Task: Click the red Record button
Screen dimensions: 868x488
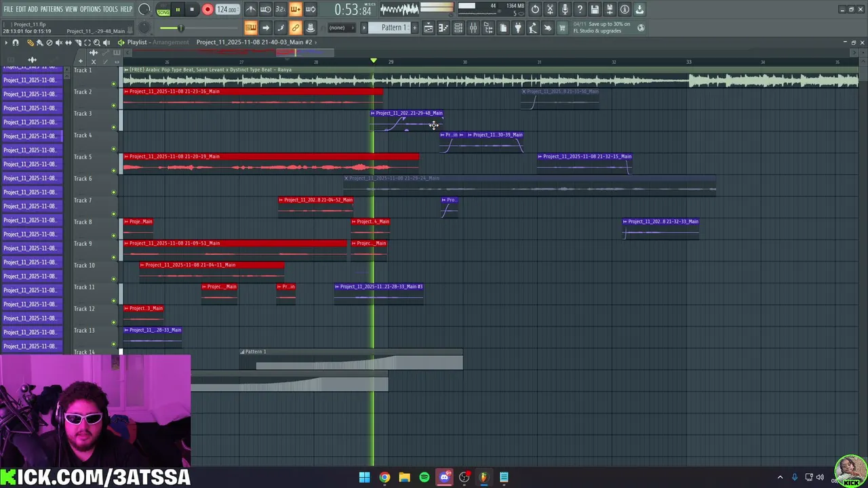Action: tap(208, 9)
